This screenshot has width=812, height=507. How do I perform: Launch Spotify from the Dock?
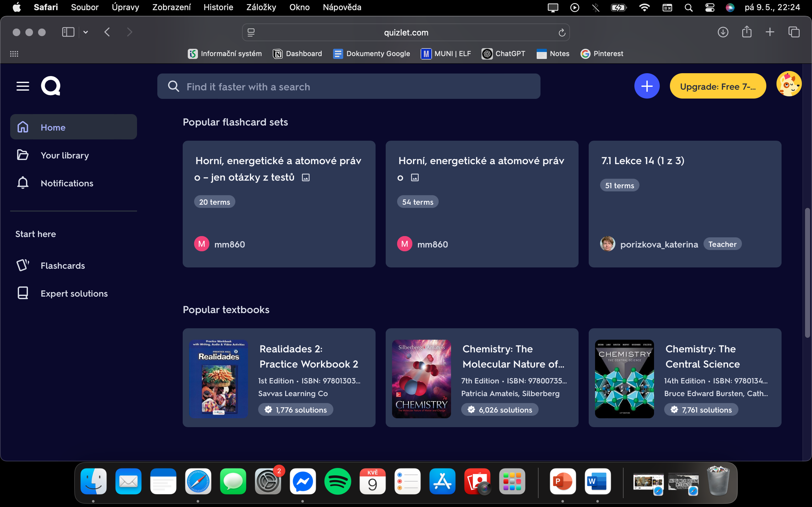click(337, 482)
